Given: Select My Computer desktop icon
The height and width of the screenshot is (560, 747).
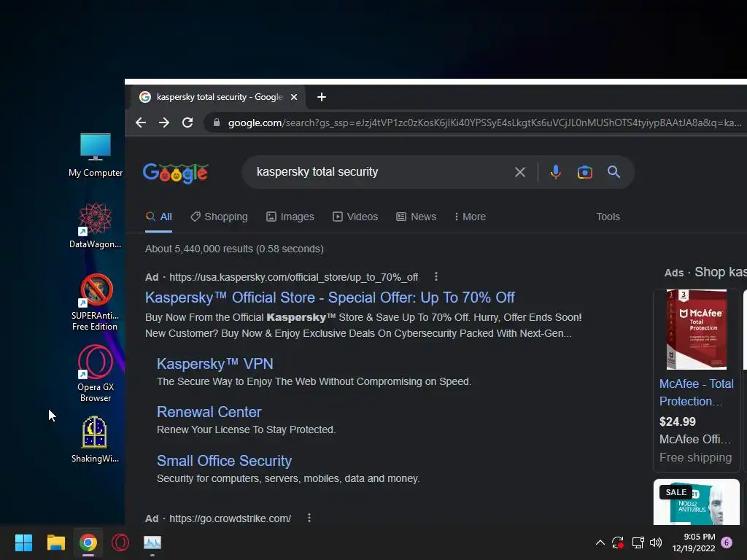Looking at the screenshot, I should 96,155.
